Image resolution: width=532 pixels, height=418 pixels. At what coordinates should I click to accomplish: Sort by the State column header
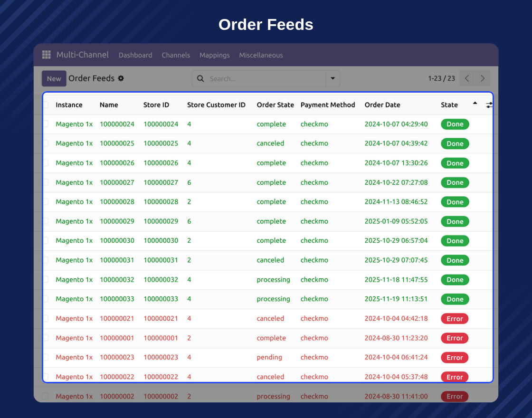point(449,105)
